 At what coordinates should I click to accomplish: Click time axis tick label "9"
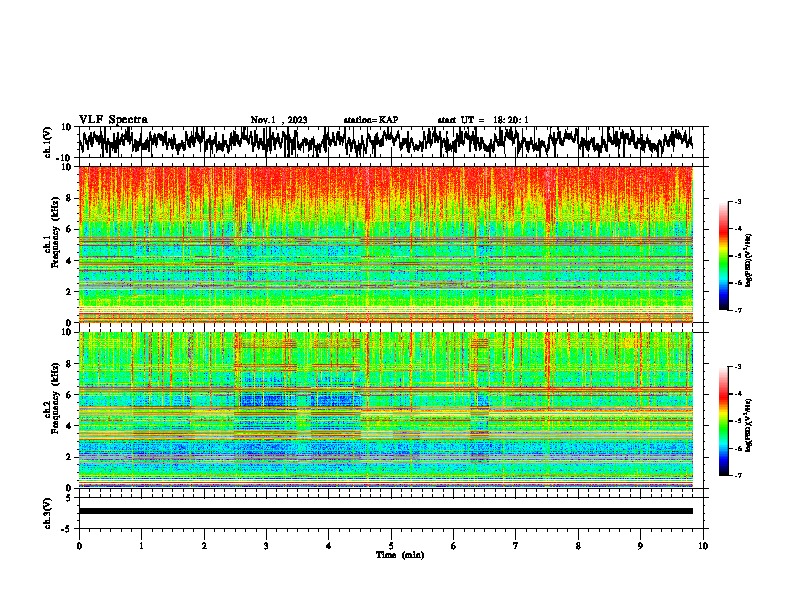(x=640, y=546)
